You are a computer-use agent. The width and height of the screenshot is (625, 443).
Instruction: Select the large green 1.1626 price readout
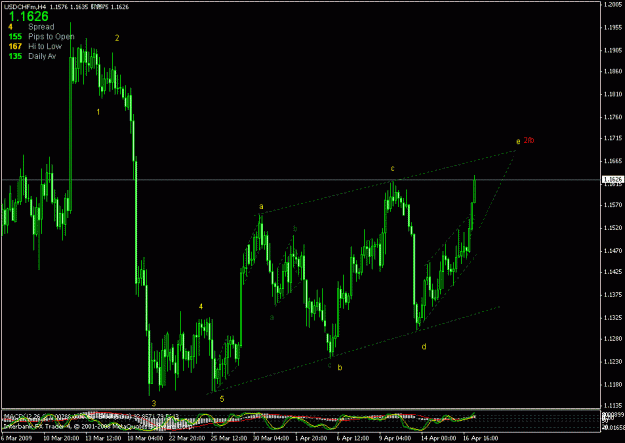coord(29,16)
